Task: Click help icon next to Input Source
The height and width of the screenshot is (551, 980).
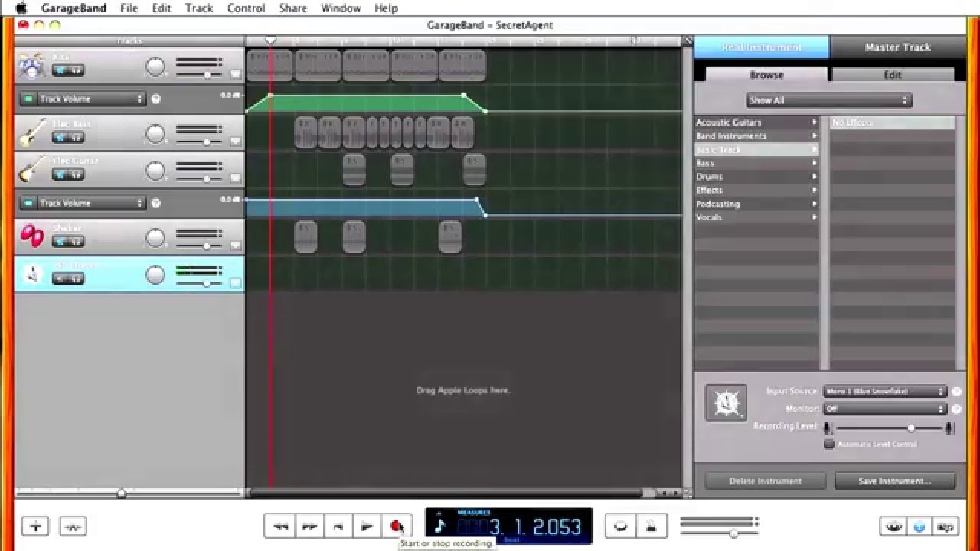Action: coord(956,391)
